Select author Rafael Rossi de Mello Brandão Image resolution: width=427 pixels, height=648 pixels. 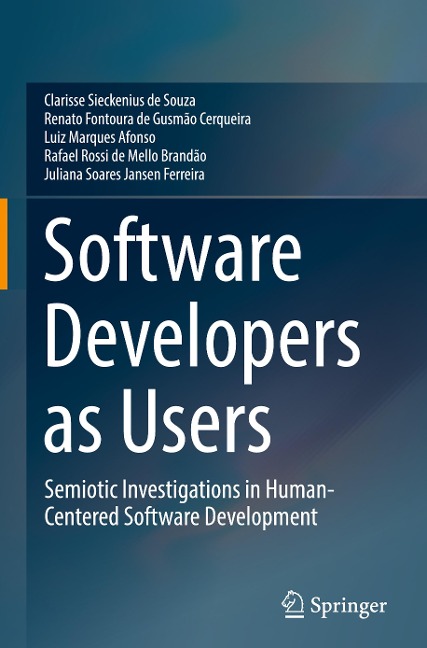click(125, 156)
